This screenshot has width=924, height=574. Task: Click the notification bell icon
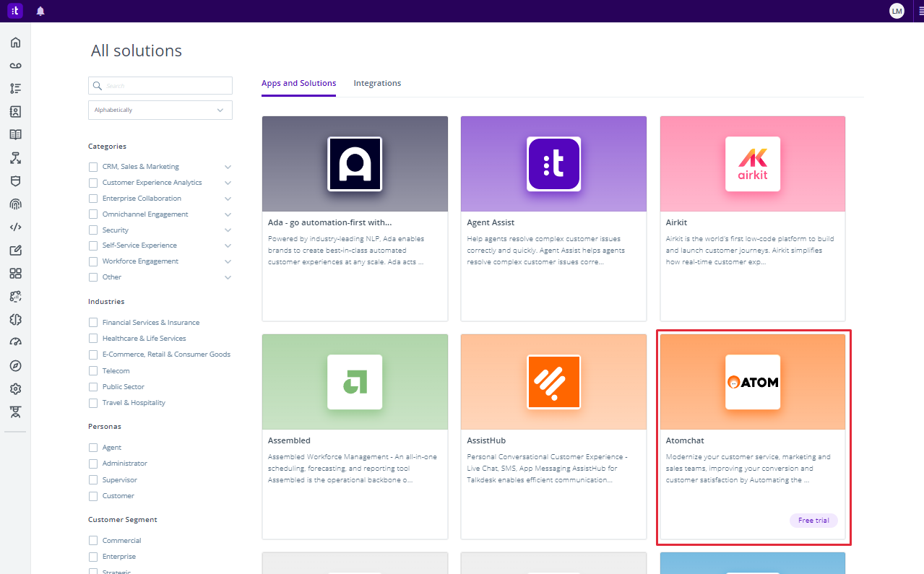(x=40, y=11)
